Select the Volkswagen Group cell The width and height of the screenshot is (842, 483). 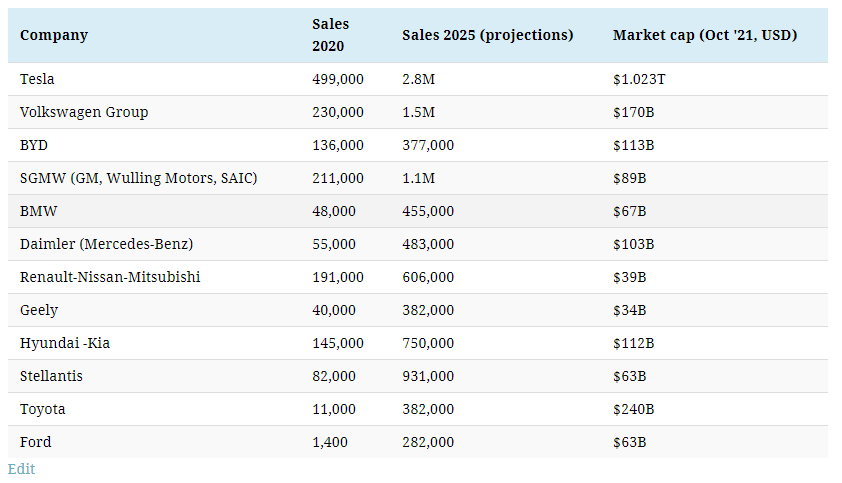click(84, 112)
